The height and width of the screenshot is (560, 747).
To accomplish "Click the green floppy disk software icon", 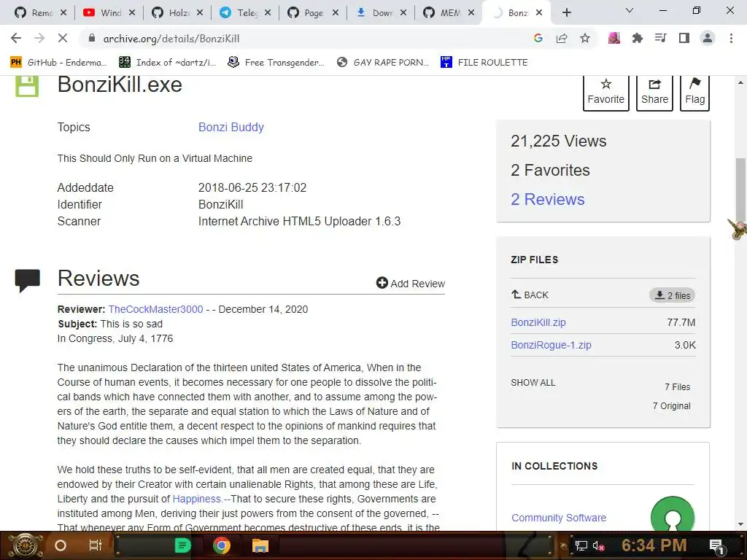I will (27, 86).
